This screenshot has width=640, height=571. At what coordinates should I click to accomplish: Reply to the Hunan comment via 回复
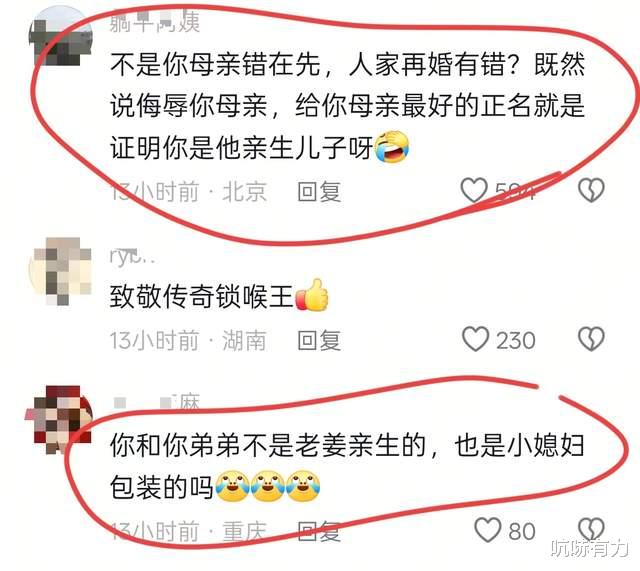(319, 340)
